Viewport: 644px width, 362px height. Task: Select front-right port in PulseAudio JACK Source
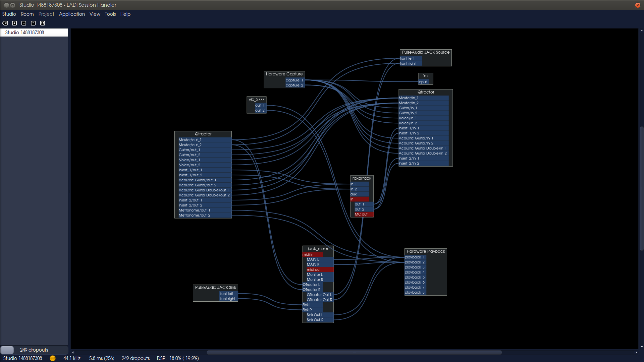(411, 64)
